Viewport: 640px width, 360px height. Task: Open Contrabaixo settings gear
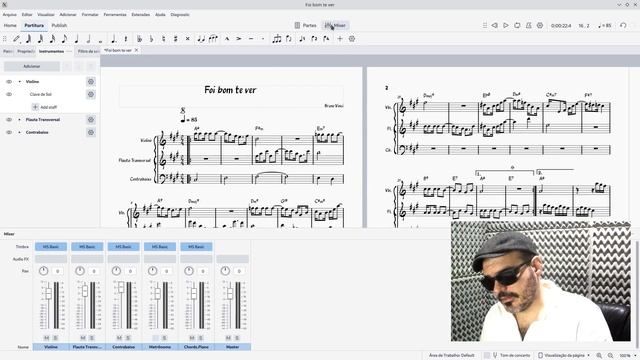(91, 132)
